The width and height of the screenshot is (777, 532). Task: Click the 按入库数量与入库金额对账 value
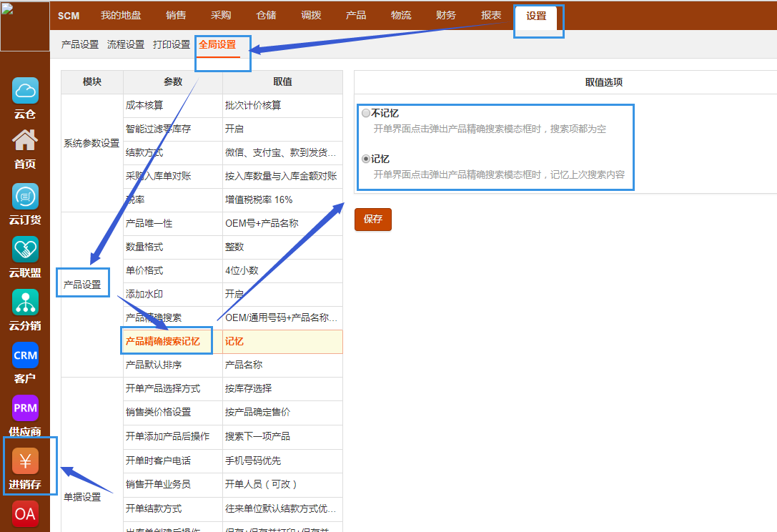[x=282, y=177]
